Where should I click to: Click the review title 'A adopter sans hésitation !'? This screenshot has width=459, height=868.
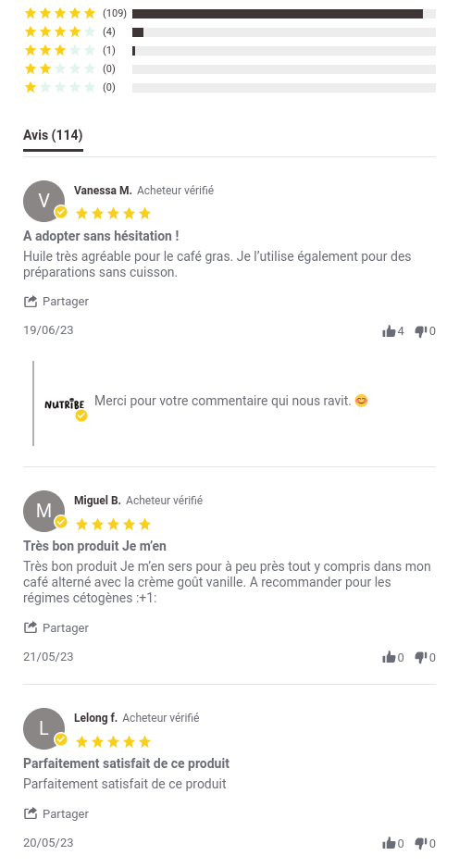[101, 236]
